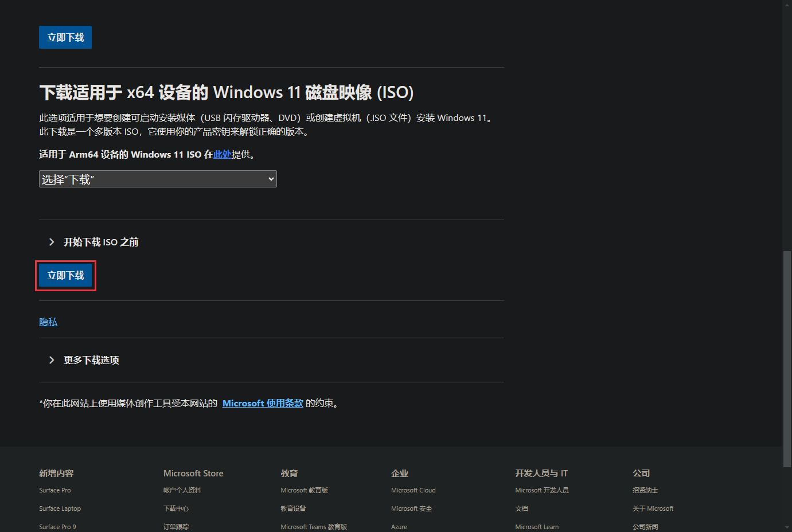The width and height of the screenshot is (792, 532).
Task: Open the Azure link
Action: point(399,526)
